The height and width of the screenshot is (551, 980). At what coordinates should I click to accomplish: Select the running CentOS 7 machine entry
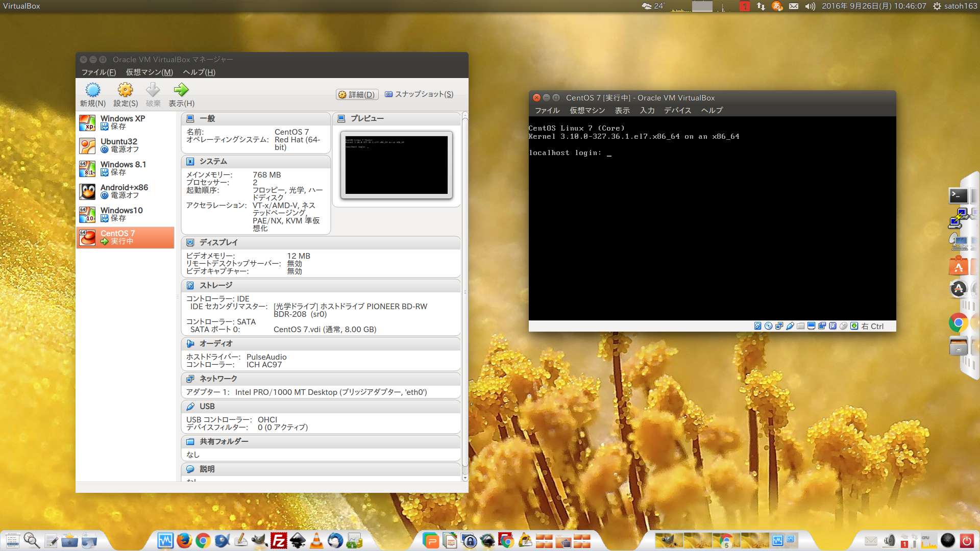coord(125,237)
